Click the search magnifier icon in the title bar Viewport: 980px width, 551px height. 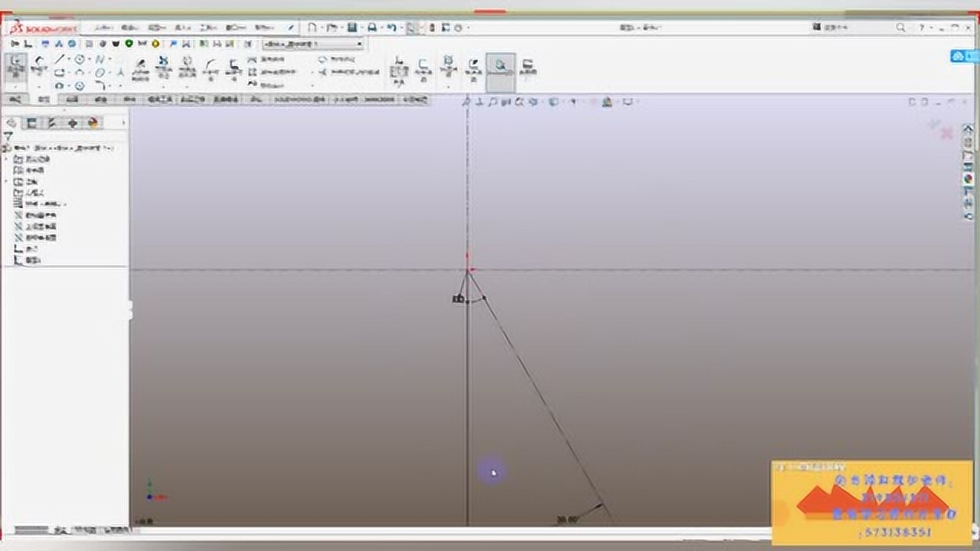901,28
